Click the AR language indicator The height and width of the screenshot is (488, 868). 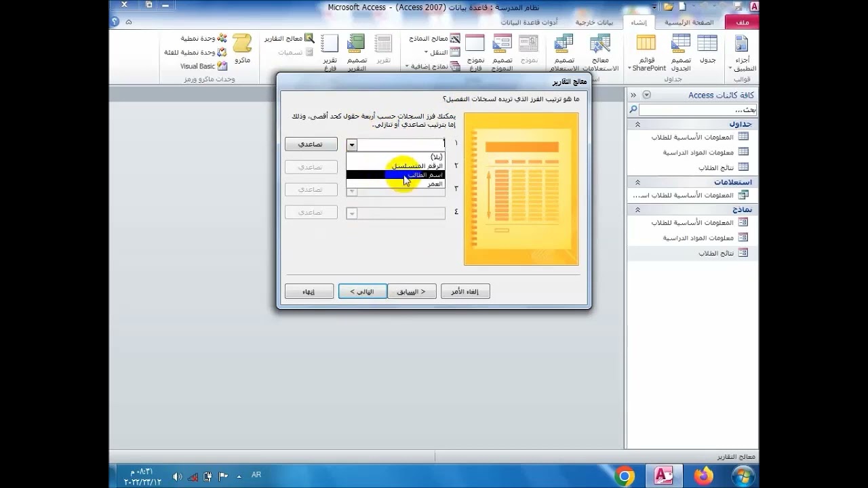256,475
